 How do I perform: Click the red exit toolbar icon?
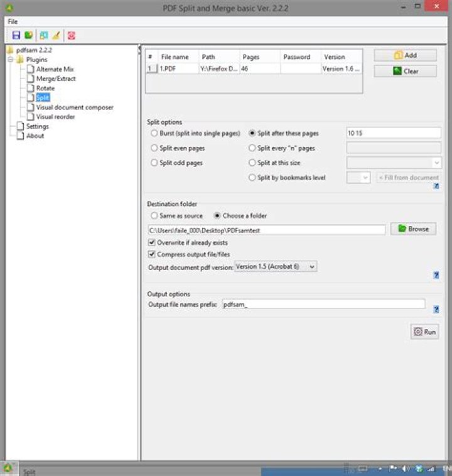[x=72, y=36]
